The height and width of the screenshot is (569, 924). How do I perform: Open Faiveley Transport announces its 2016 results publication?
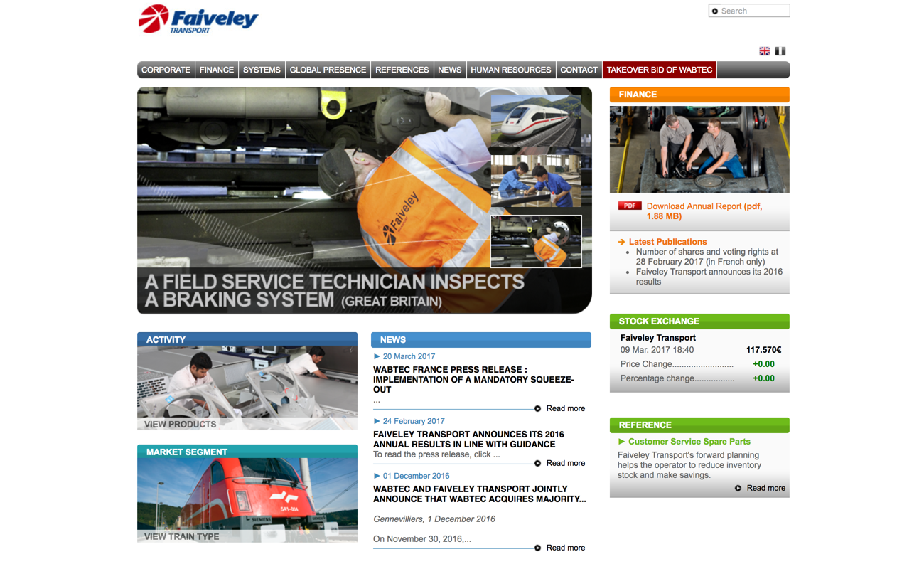coord(709,277)
